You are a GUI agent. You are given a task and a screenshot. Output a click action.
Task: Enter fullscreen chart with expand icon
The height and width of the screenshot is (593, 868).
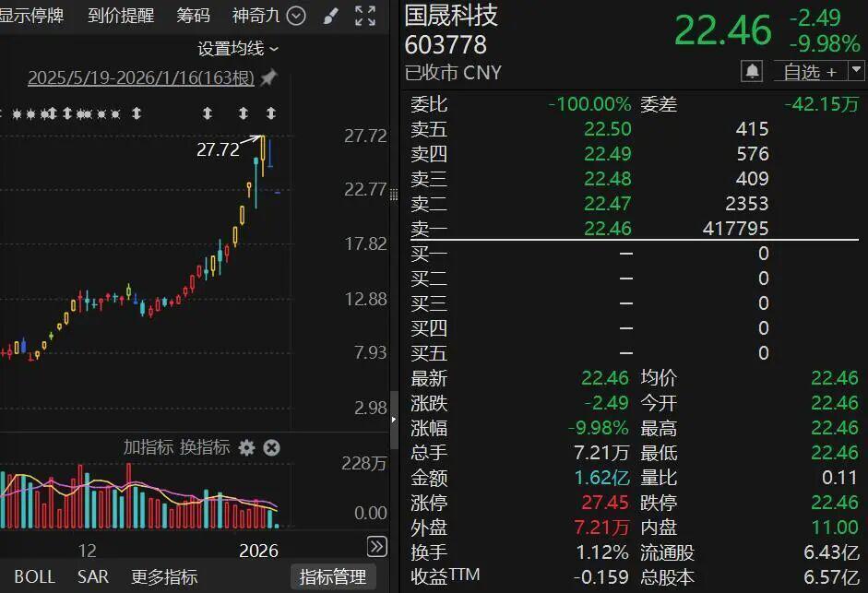(365, 16)
